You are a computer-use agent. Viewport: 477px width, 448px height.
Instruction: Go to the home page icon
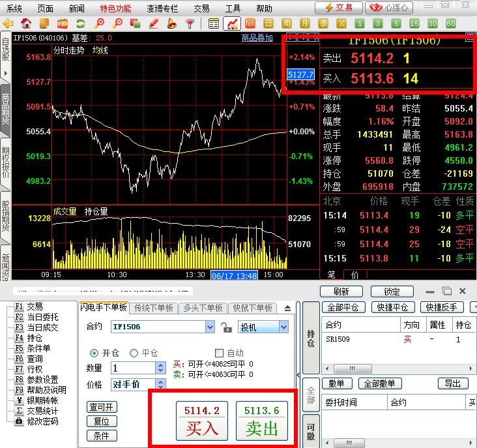(x=26, y=23)
